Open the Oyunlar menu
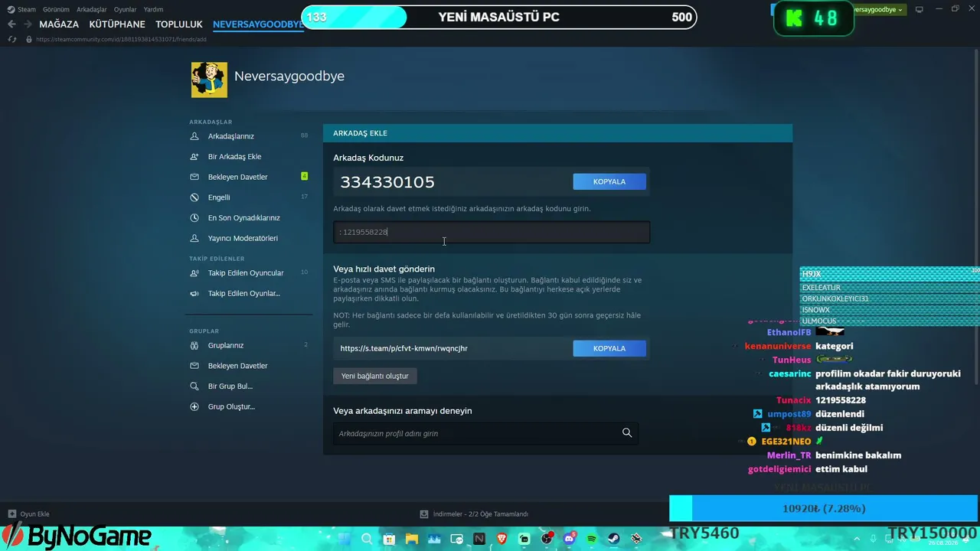The width and height of the screenshot is (980, 551). (x=126, y=10)
